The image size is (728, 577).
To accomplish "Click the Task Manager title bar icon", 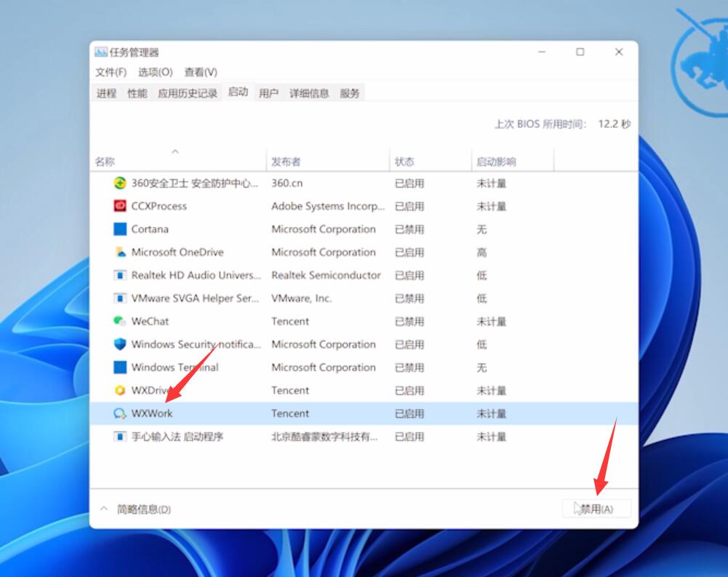I will tap(101, 52).
